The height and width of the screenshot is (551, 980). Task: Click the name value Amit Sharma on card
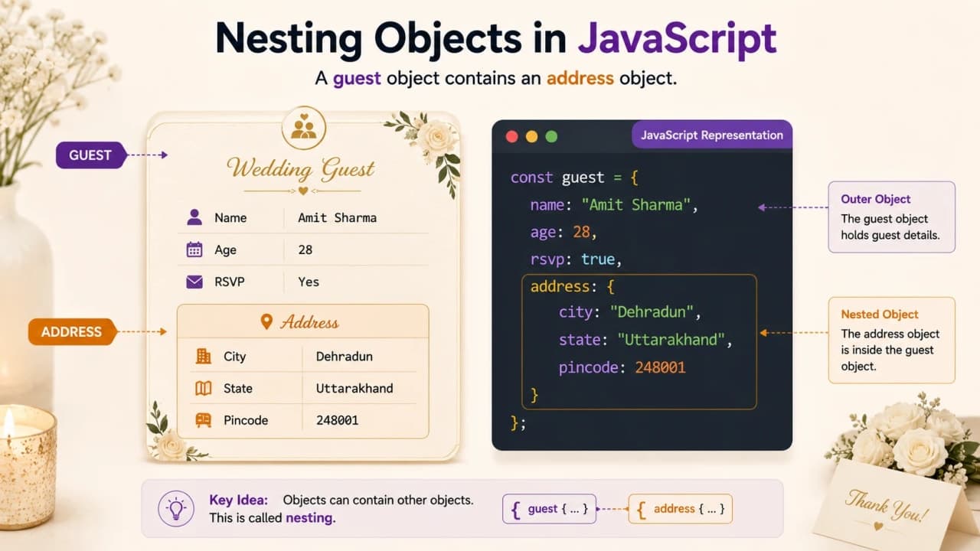337,217
